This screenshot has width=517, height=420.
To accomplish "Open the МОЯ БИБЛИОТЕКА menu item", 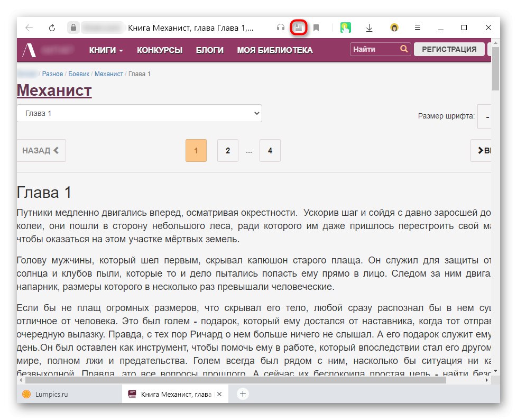I will point(275,49).
